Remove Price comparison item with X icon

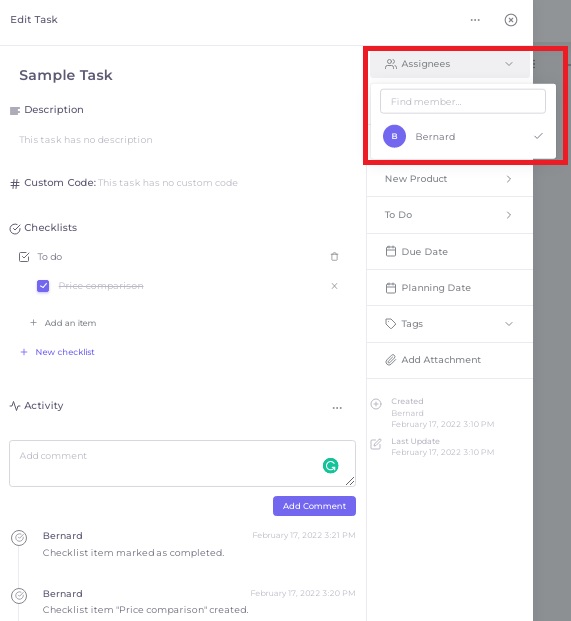[x=334, y=286]
